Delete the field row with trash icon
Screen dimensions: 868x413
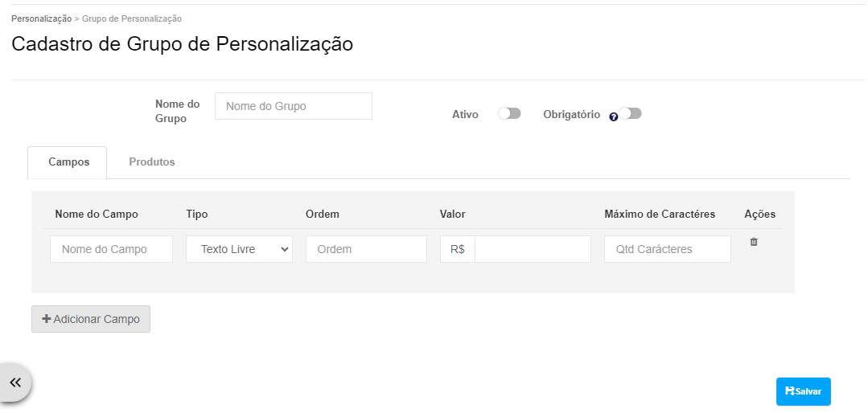(x=754, y=242)
